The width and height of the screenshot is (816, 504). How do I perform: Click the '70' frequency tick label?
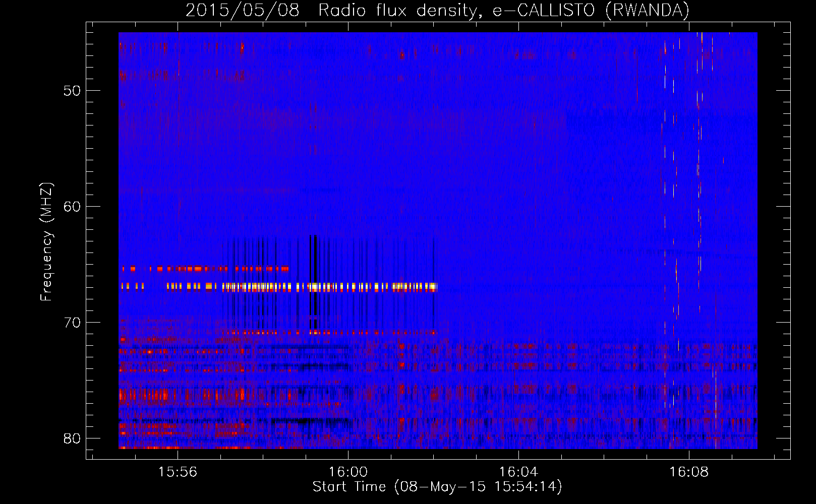point(72,323)
